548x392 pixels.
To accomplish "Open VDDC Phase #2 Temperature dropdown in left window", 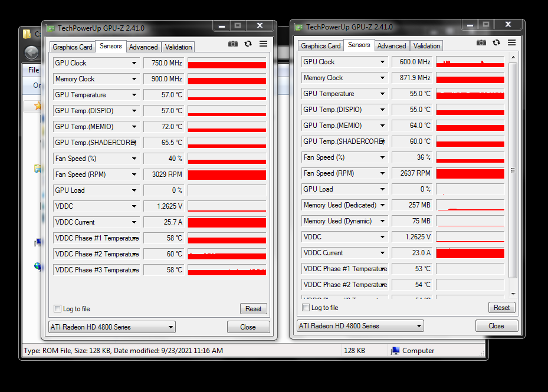I will point(136,254).
